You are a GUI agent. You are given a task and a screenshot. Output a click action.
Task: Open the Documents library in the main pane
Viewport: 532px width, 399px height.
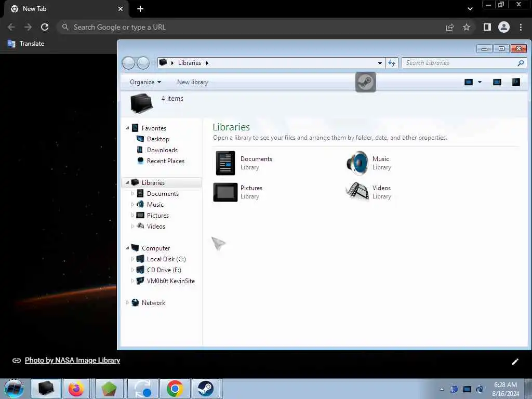pos(244,163)
